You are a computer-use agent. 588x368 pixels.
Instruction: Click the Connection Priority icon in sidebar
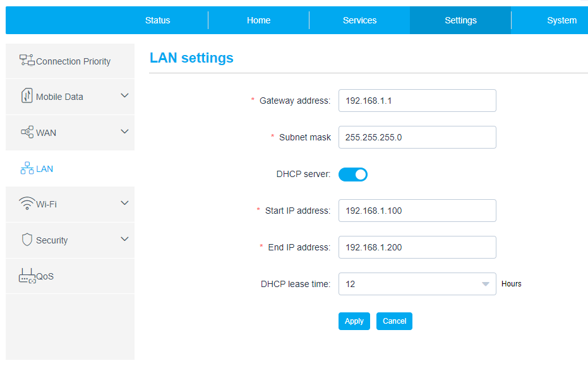coord(27,60)
